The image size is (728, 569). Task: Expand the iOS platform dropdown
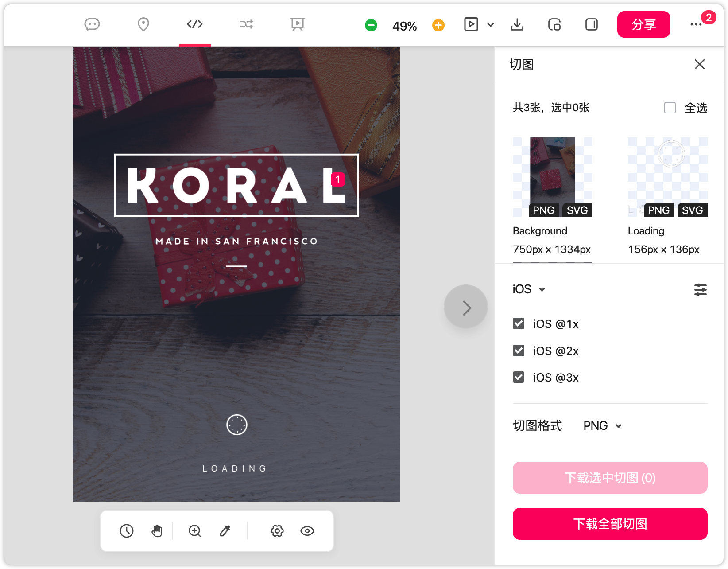click(x=529, y=289)
